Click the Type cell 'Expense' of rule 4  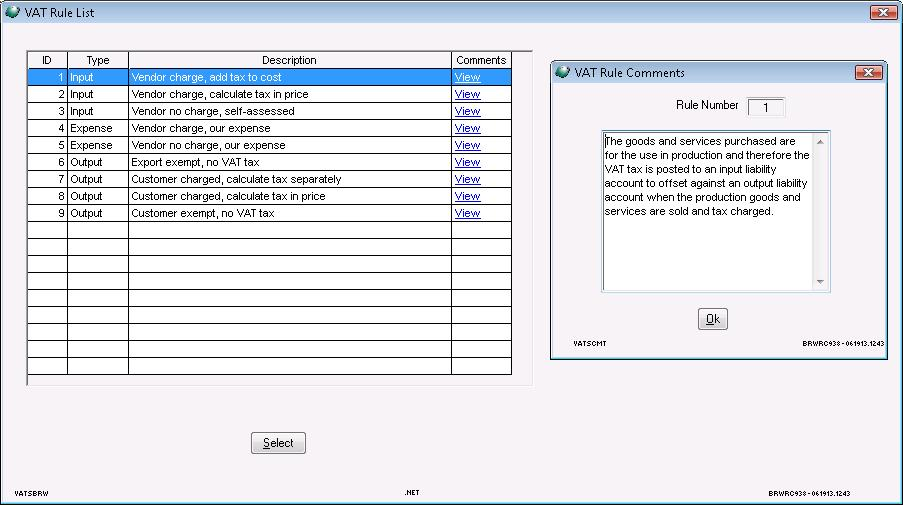coord(98,128)
